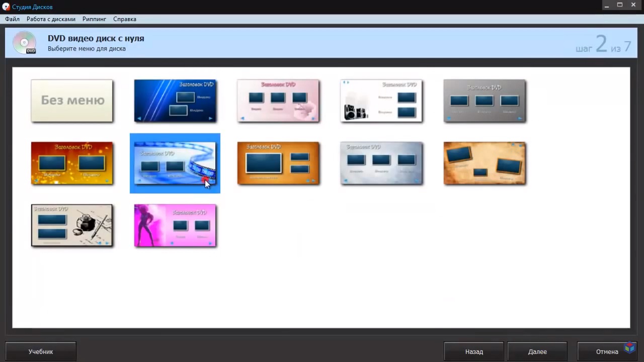This screenshot has height=362, width=644.
Task: Select the magenta dancer silhouette template
Action: [x=175, y=225]
